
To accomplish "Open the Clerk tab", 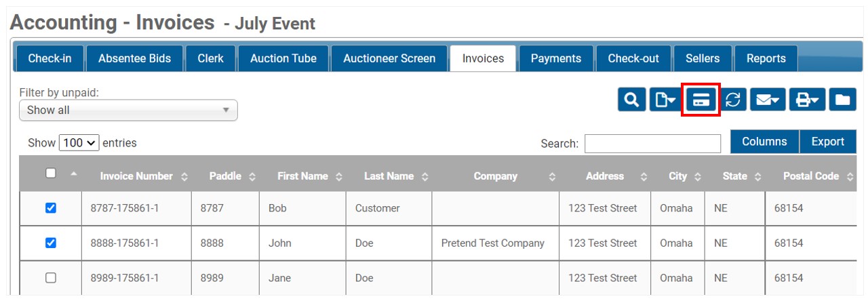I will tap(210, 58).
